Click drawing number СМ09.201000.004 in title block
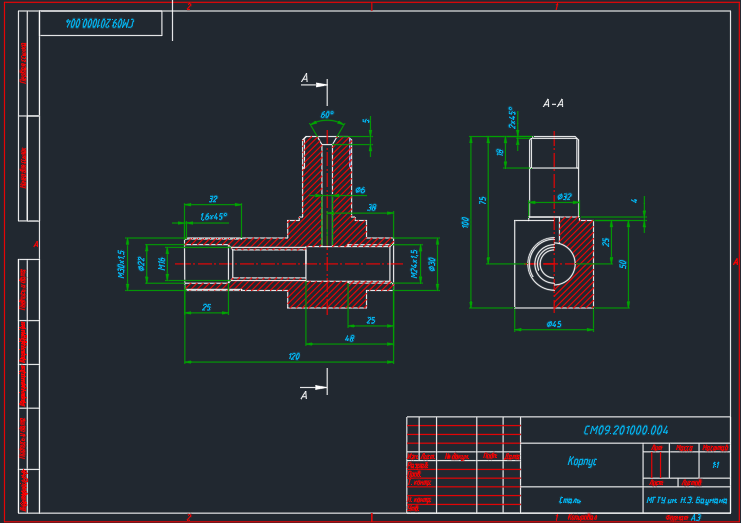The image size is (741, 523). (x=625, y=430)
